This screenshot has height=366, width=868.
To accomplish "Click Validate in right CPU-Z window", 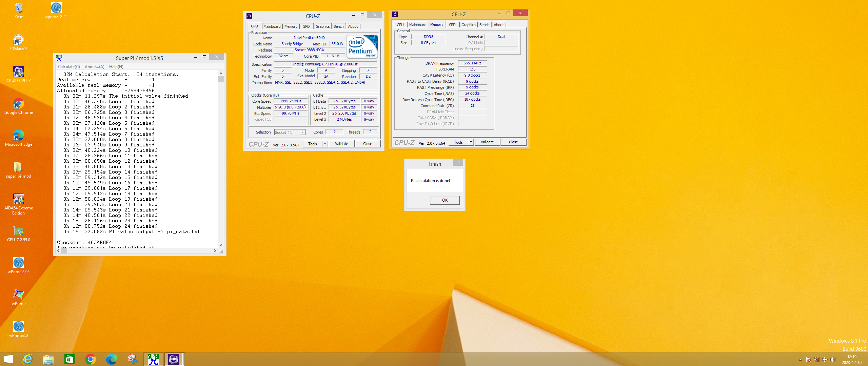I will coord(487,142).
